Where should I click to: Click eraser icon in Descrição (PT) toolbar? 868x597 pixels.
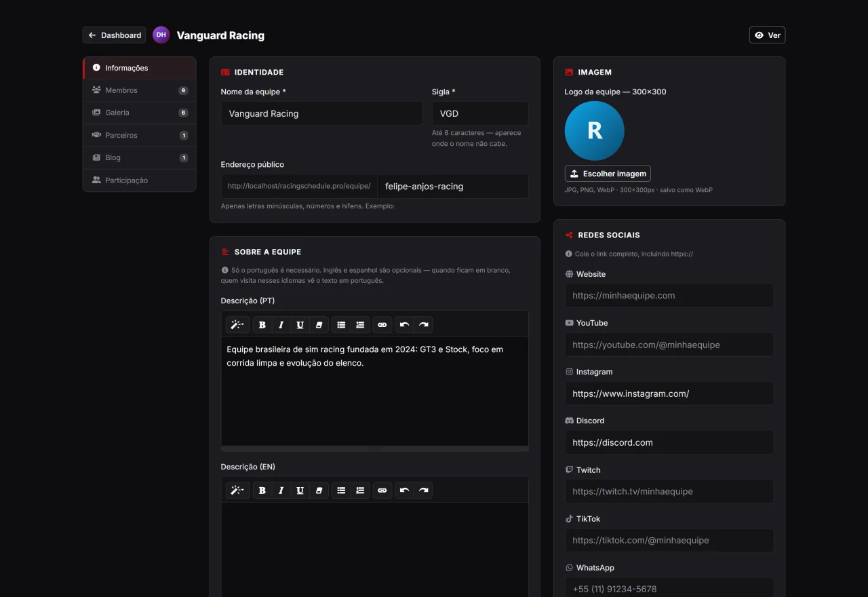[319, 325]
